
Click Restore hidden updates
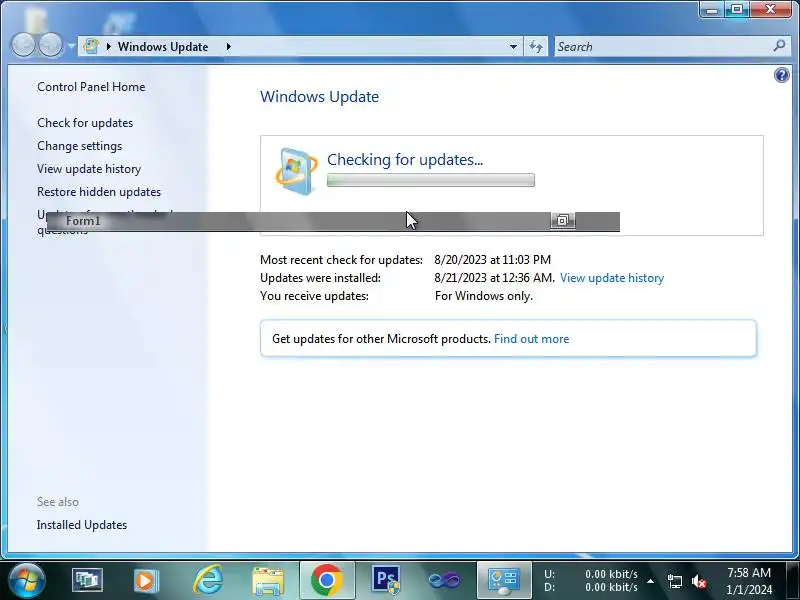pyautogui.click(x=99, y=192)
